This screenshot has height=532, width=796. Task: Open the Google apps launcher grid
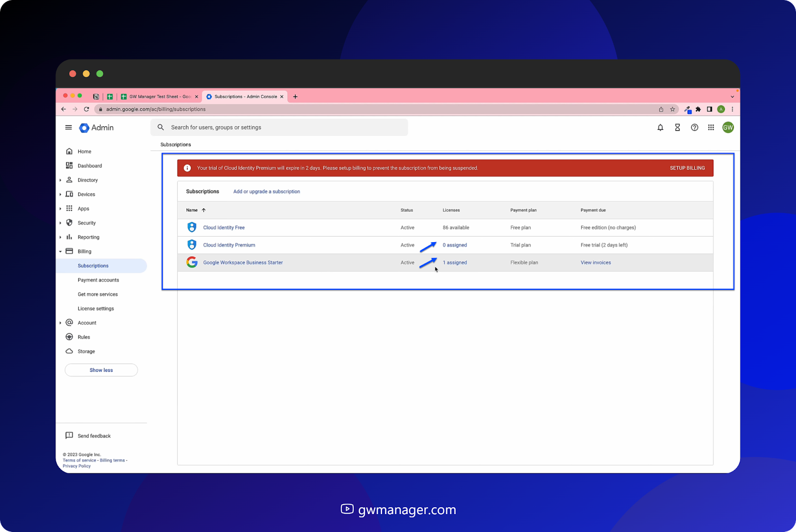(x=711, y=127)
